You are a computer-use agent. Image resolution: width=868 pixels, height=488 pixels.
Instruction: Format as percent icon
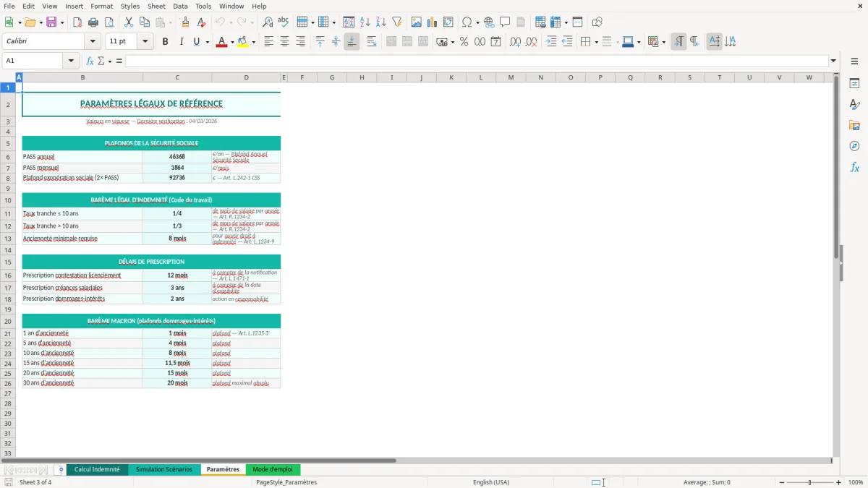pos(464,42)
